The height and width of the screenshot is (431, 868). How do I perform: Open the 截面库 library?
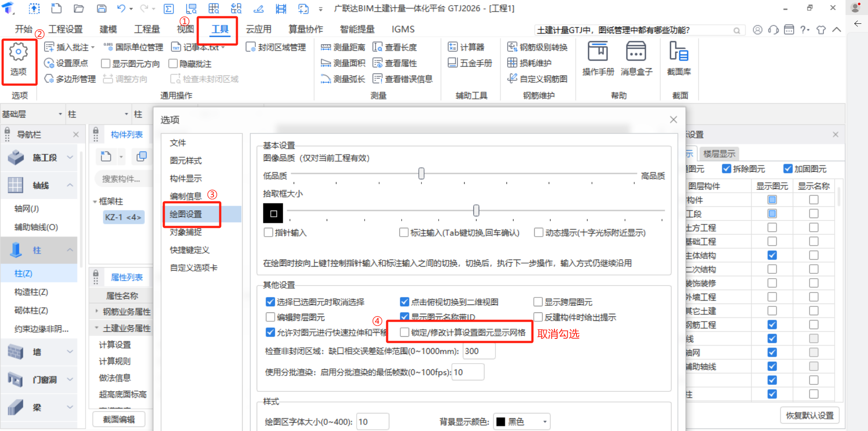679,59
